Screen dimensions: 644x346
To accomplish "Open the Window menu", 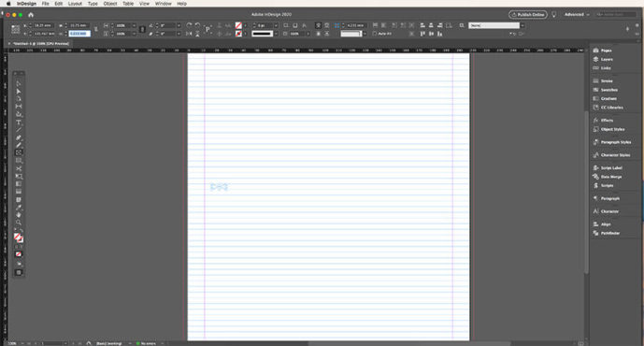I will (x=163, y=4).
